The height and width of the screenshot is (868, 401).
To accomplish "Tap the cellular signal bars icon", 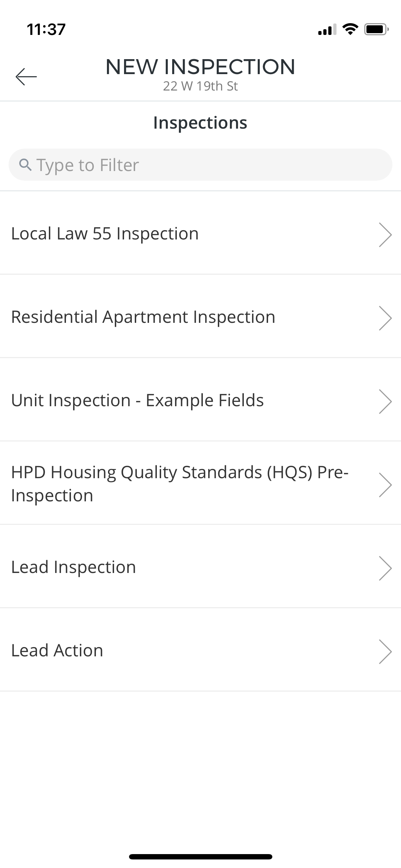I will [x=327, y=29].
